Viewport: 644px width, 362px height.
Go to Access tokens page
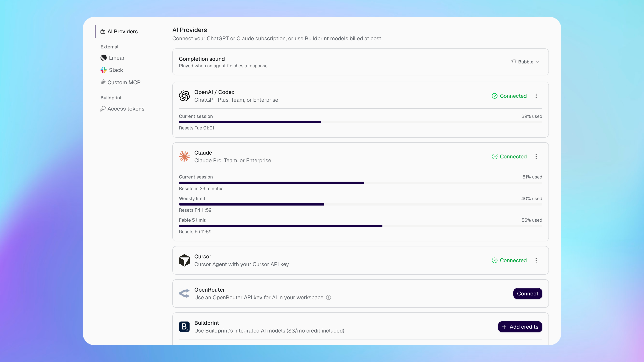tap(122, 109)
